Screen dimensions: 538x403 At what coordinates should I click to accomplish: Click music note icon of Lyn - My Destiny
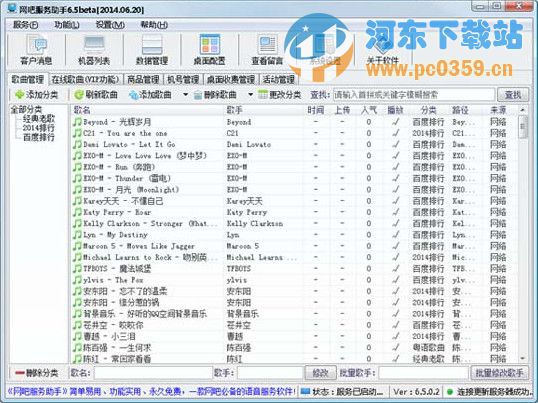click(x=77, y=235)
